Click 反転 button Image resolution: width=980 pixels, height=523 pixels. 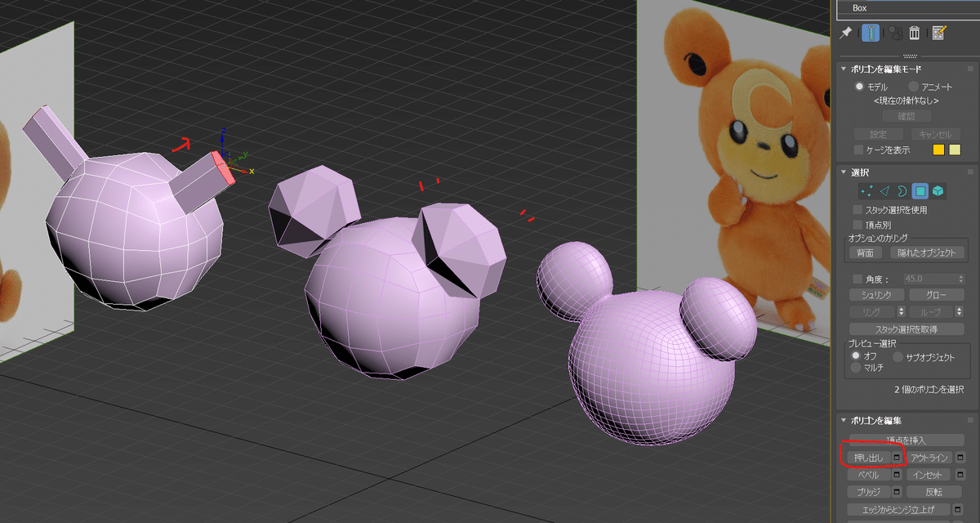pos(934,492)
